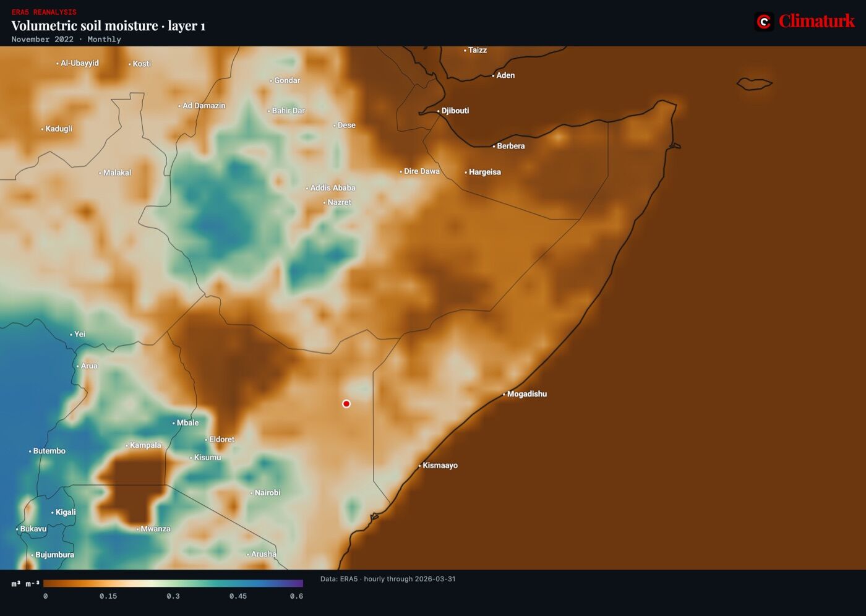Select the Taizz city label
The image size is (866, 616).
tap(478, 50)
